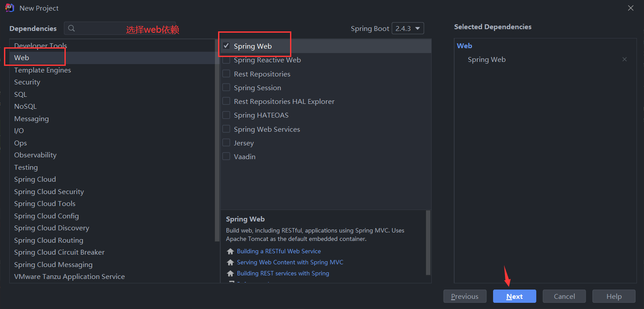The width and height of the screenshot is (644, 309).
Task: Click the Next button
Action: click(x=515, y=296)
